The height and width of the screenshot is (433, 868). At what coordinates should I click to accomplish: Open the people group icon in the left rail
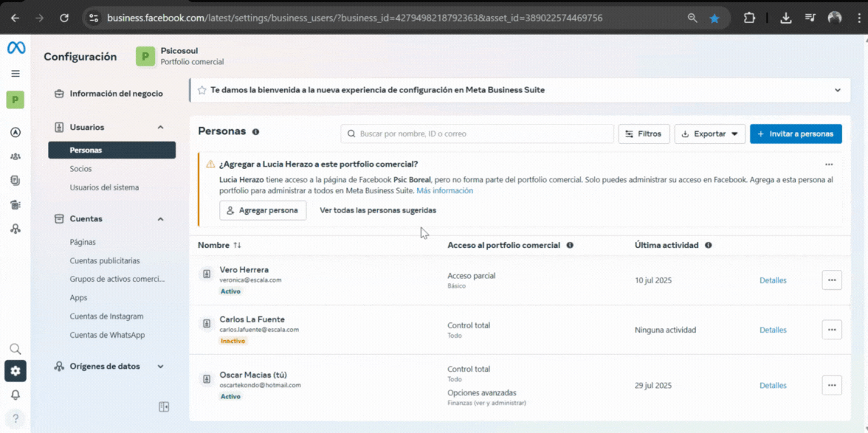15,156
